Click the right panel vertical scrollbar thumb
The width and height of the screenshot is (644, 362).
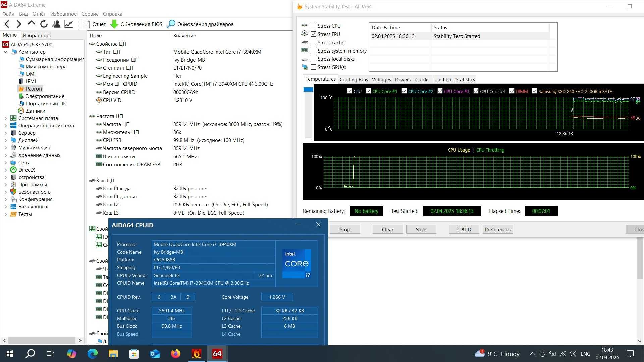coord(640,258)
